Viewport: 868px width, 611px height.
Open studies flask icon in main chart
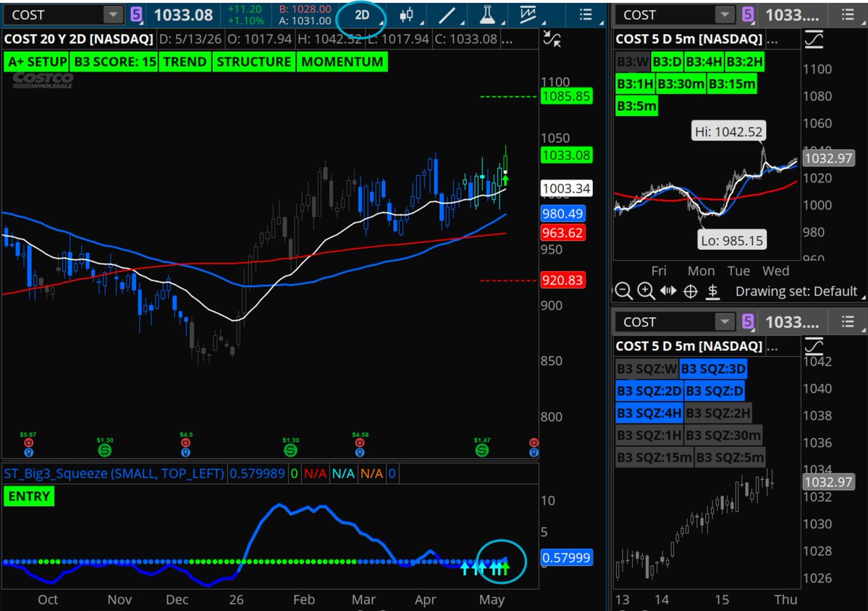[x=487, y=15]
